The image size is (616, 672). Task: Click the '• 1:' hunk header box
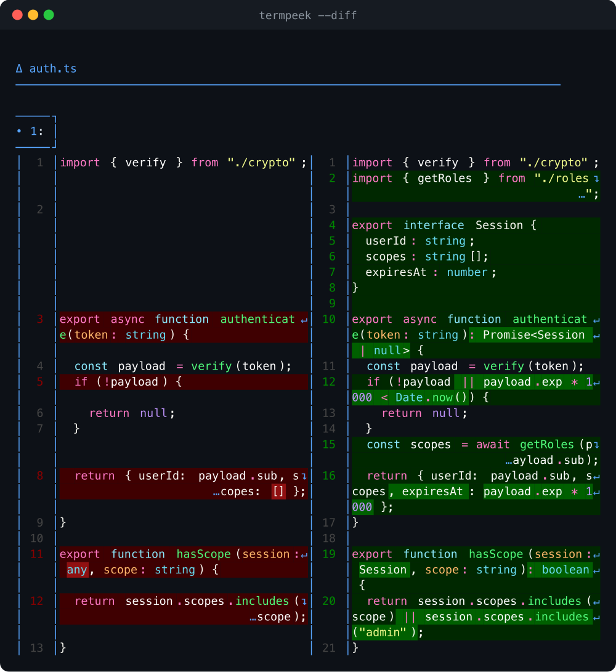point(36,132)
